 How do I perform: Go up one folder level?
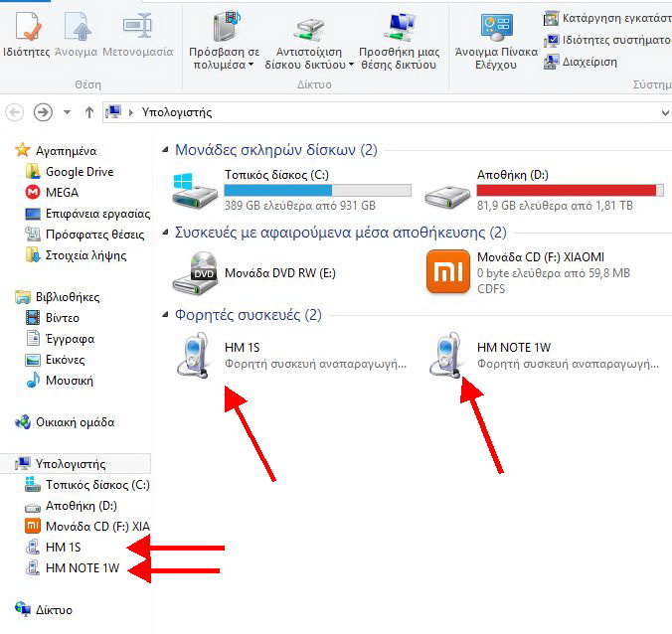[89, 112]
